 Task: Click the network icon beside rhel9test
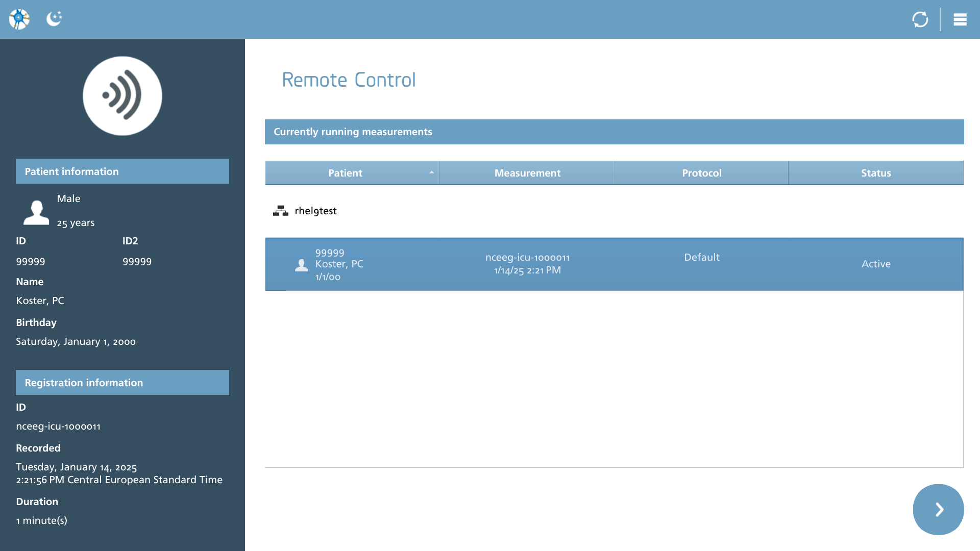[x=280, y=211]
